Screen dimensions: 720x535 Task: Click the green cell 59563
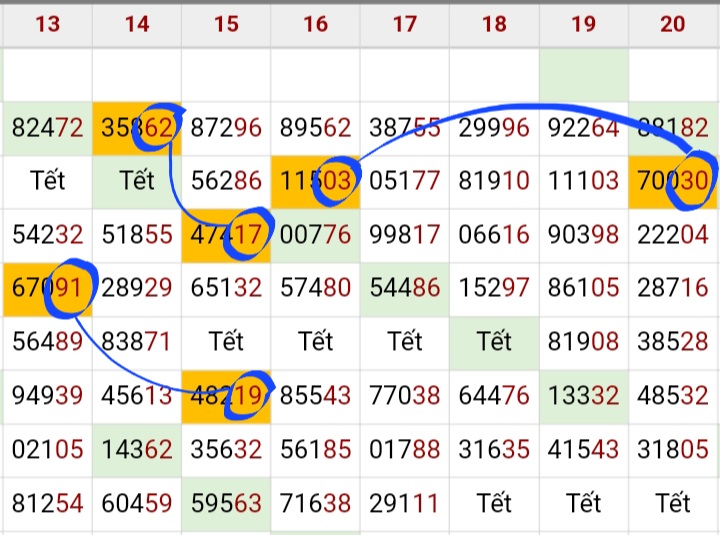(226, 503)
